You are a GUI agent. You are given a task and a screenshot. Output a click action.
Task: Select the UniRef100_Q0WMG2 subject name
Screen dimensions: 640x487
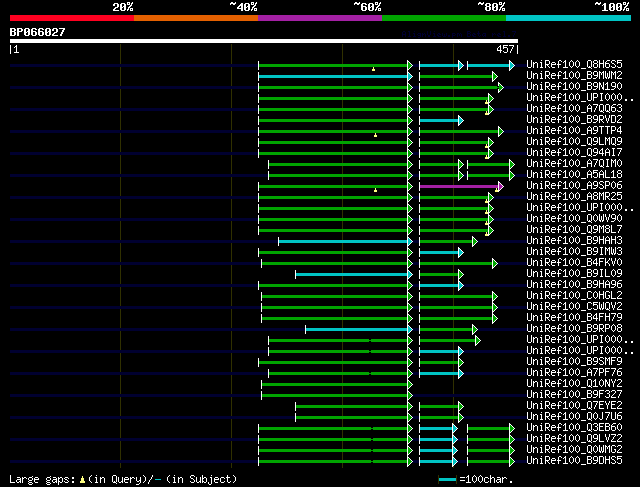[574, 450]
